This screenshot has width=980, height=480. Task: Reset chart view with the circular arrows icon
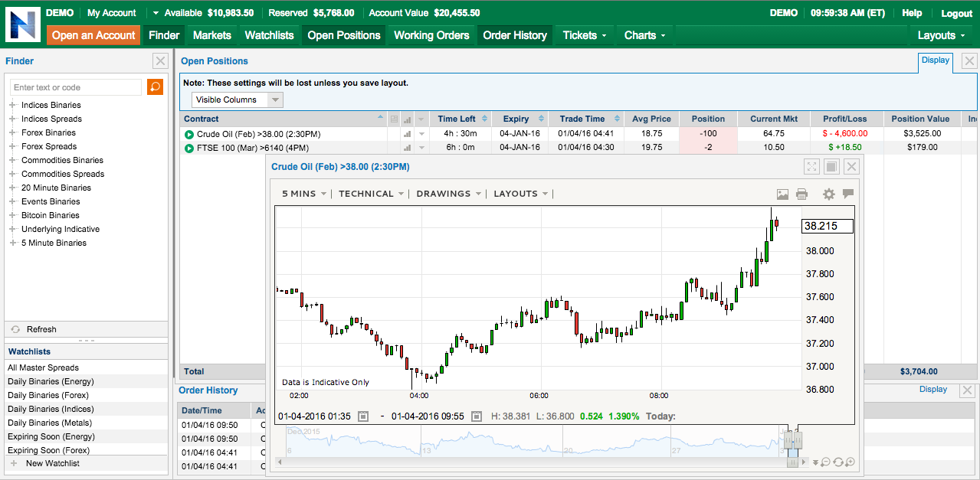pyautogui.click(x=838, y=461)
